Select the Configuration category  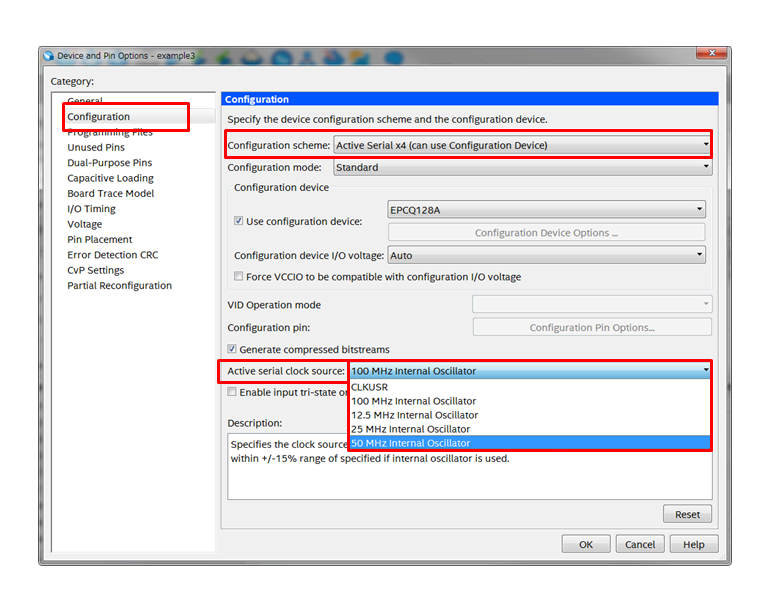tap(99, 117)
